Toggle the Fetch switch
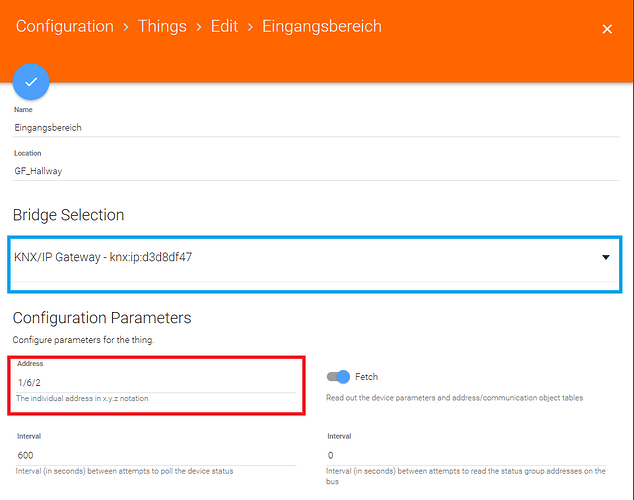Viewport: 634px width, 500px height. tap(339, 377)
